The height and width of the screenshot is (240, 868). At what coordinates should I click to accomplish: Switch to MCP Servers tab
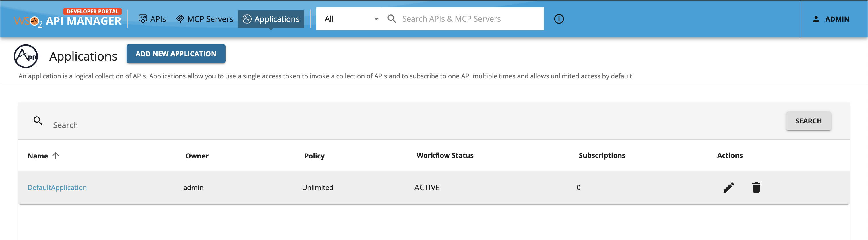205,19
